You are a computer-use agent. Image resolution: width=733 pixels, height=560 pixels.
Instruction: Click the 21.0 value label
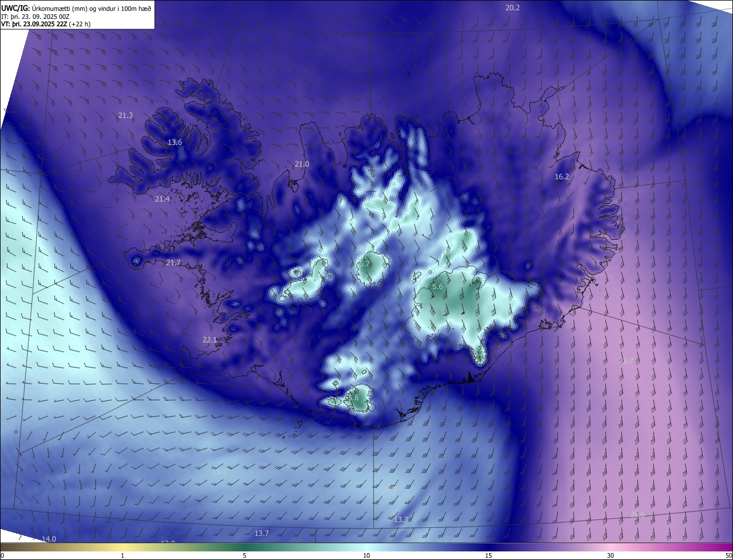point(302,164)
